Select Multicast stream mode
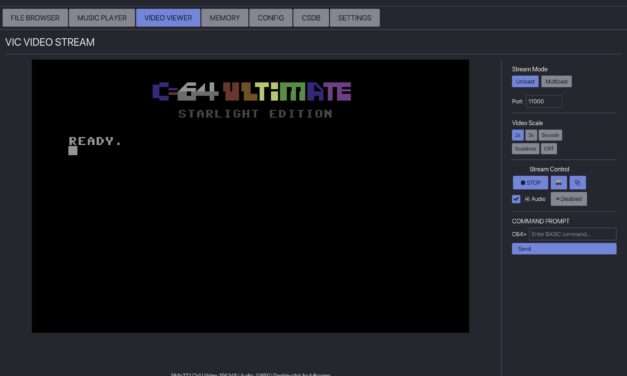Image resolution: width=627 pixels, height=376 pixels. click(556, 82)
